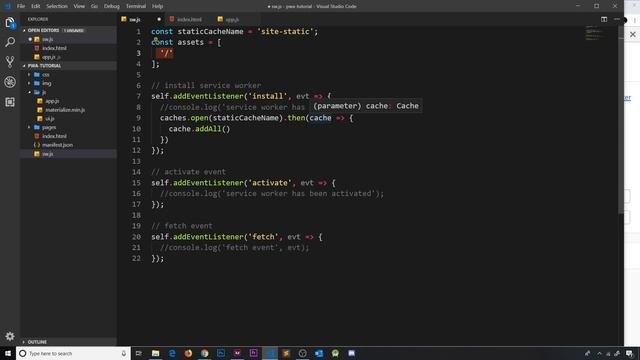Open manifest.json in the file tree

(69, 145)
